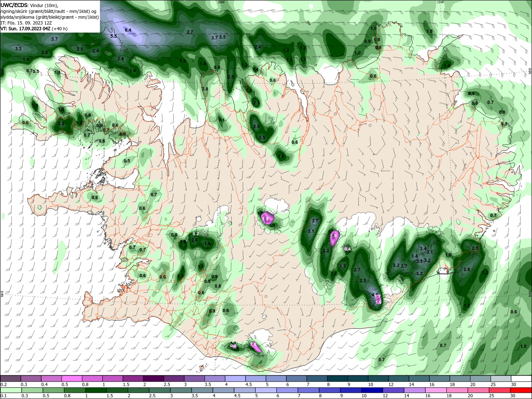This screenshot has height=399, width=532.
Task: Click the violet 14 swatch in lower legend row
Action: tap(415, 390)
